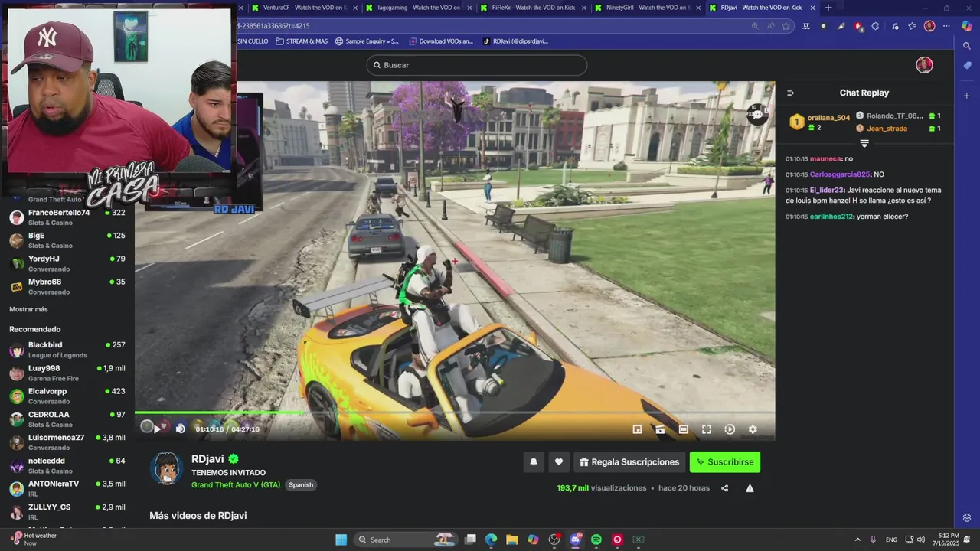This screenshot has height=551, width=980.
Task: Open RDJavi TikTok bookmark
Action: click(515, 41)
